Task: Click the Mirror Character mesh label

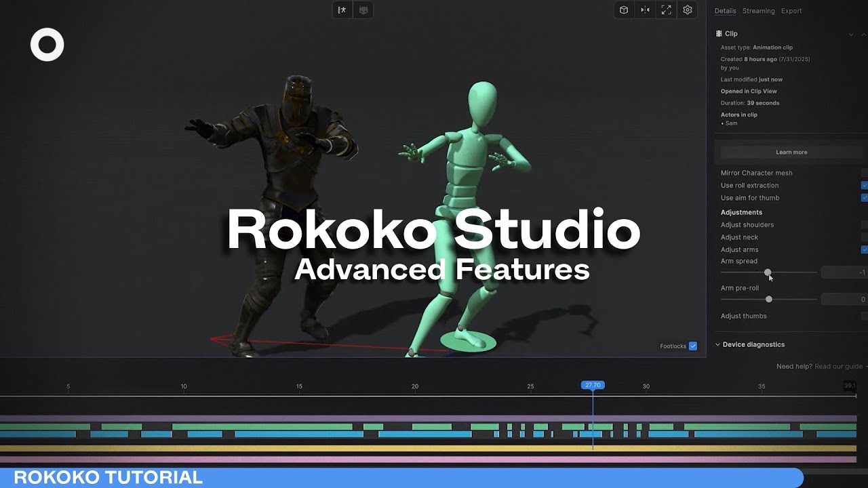Action: [x=756, y=173]
